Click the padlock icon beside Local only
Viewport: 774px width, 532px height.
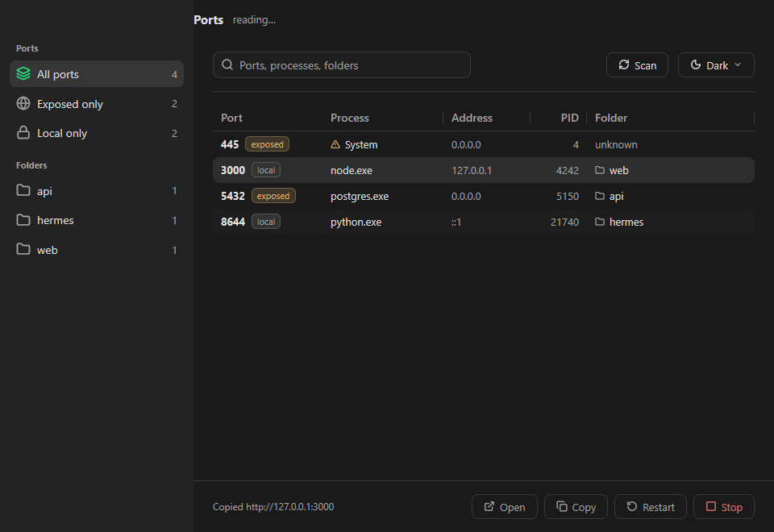[x=23, y=133]
